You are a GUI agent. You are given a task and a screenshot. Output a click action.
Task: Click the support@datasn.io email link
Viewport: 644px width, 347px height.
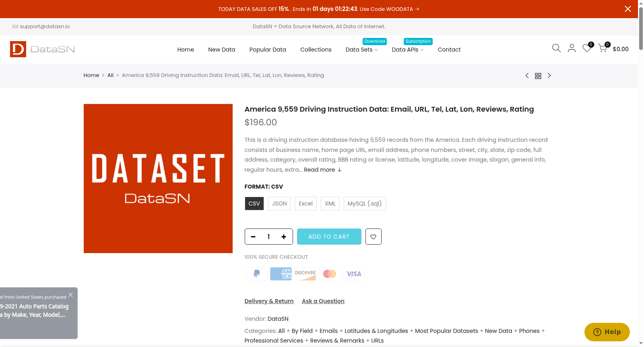[x=45, y=27]
